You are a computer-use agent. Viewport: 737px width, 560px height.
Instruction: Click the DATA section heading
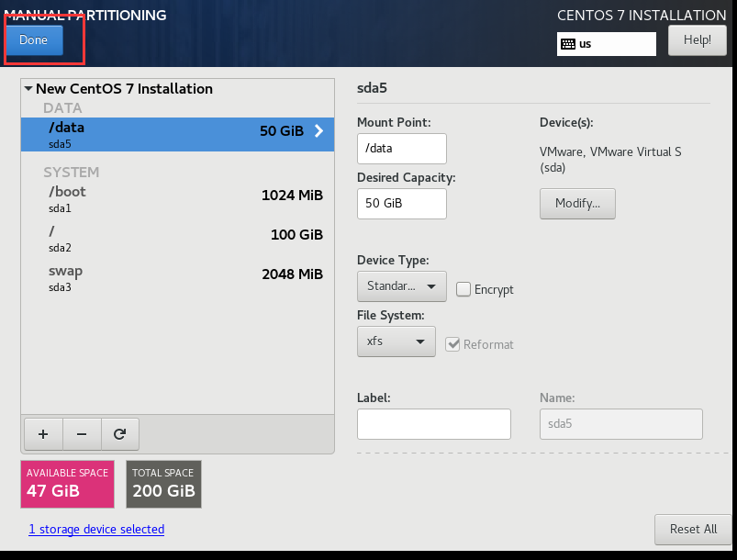62,108
